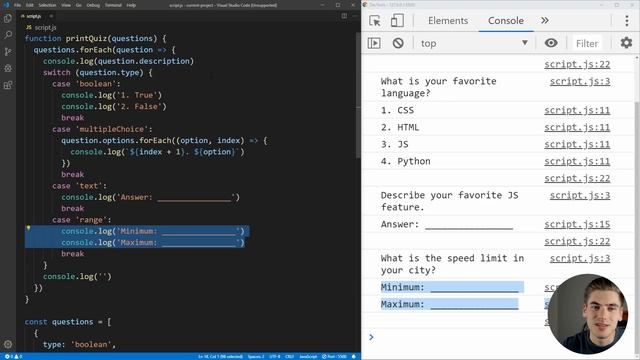The width and height of the screenshot is (640, 360).
Task: Open the Search view in activity bar
Action: pos(8,35)
